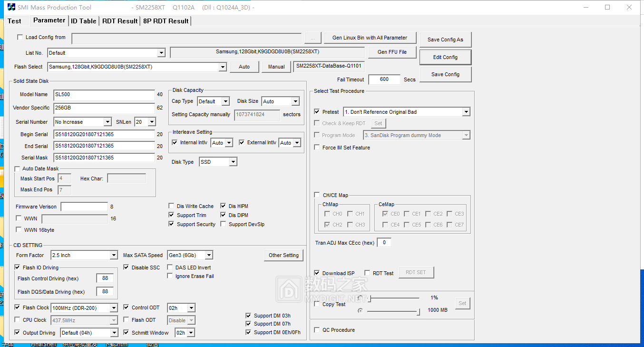The image size is (644, 347).
Task: Click the Vendor Specific field 256GB
Action: [104, 108]
